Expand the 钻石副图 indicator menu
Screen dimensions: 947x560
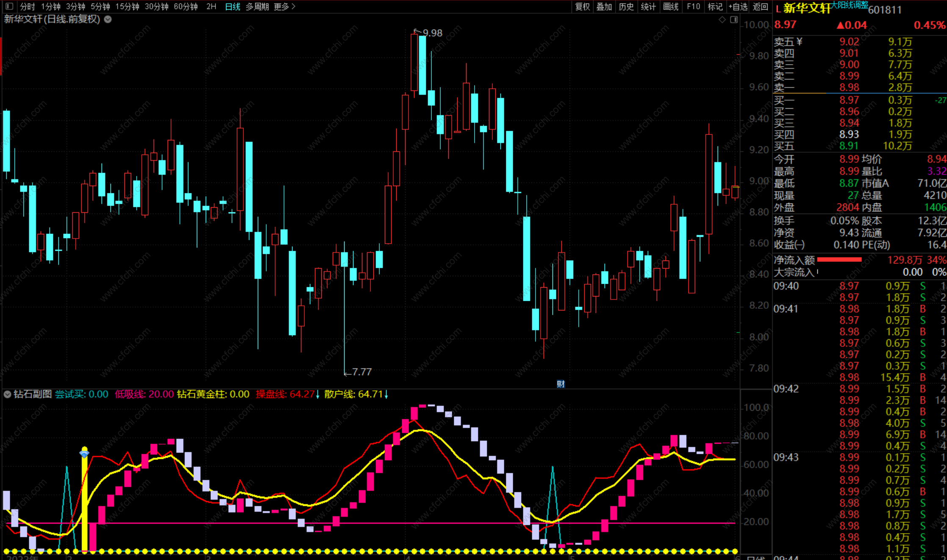tap(7, 394)
